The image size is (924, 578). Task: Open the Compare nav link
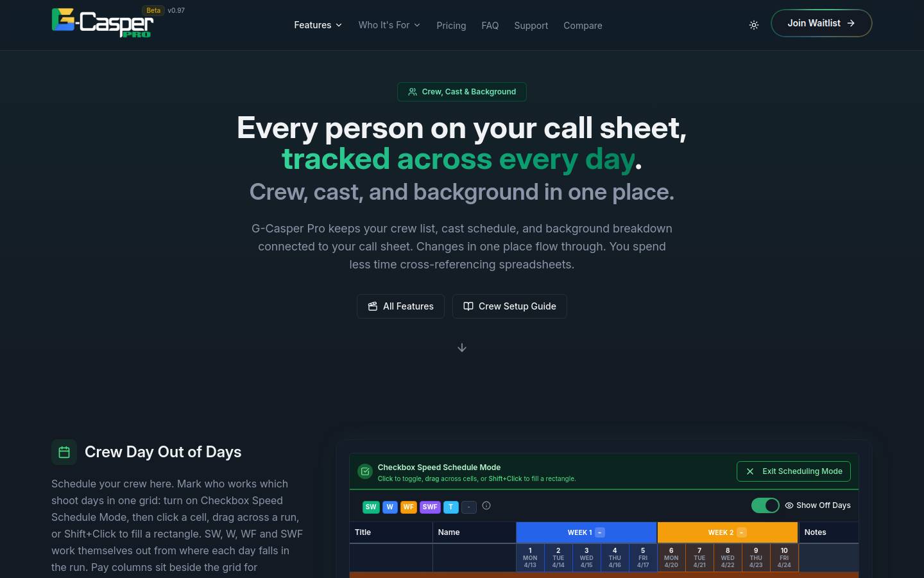(583, 26)
